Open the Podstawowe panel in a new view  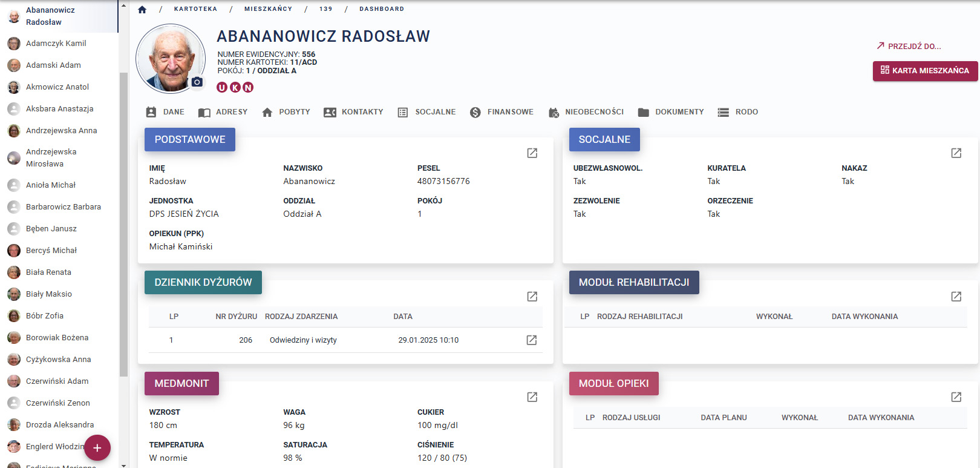tap(532, 153)
